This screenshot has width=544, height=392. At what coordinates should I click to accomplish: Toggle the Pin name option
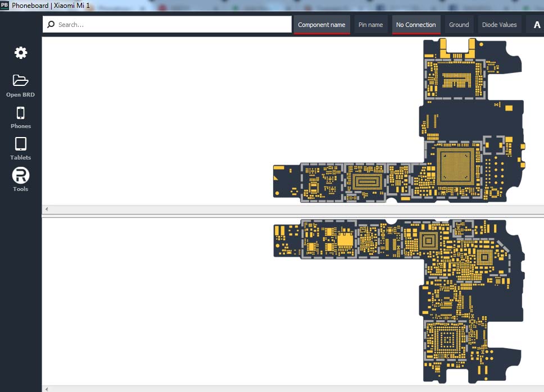[370, 25]
